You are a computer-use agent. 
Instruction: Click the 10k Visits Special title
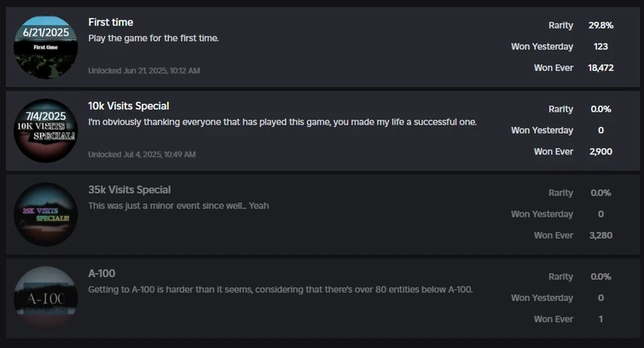(x=129, y=106)
